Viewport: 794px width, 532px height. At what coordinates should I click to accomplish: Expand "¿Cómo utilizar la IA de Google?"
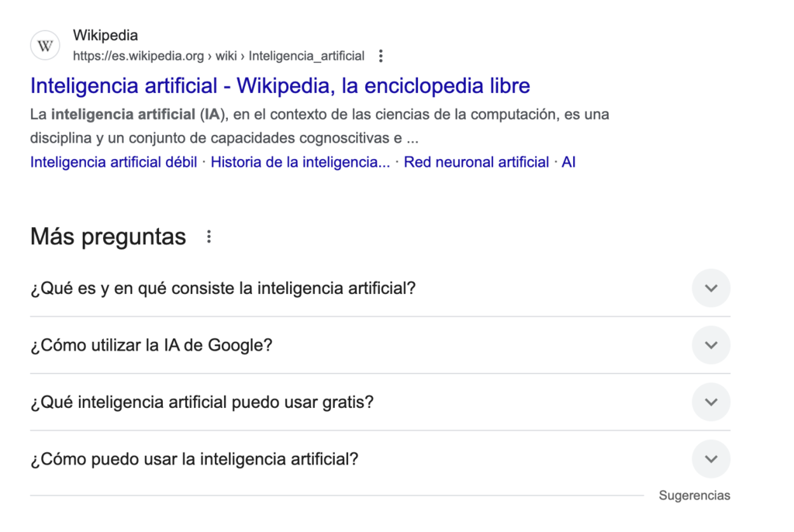(x=710, y=345)
